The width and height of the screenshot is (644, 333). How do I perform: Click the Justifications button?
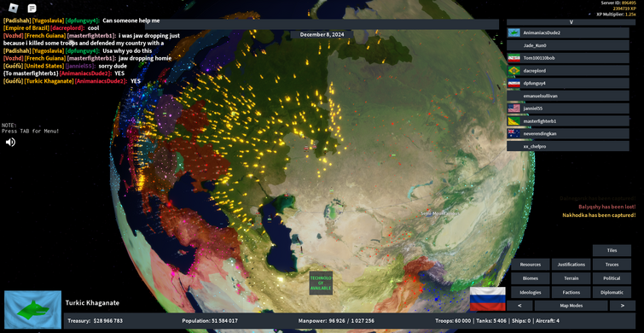571,265
